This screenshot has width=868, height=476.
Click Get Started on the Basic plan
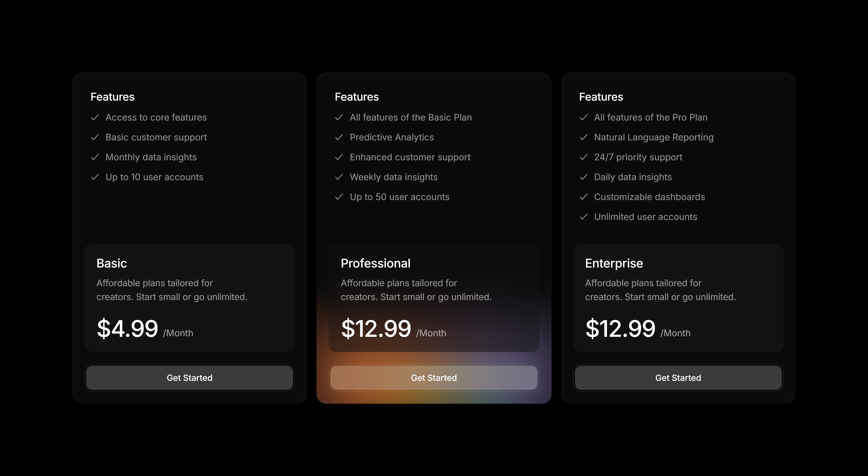point(190,378)
